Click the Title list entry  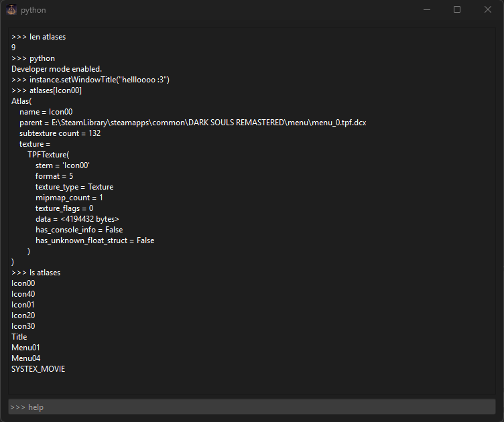tap(19, 337)
